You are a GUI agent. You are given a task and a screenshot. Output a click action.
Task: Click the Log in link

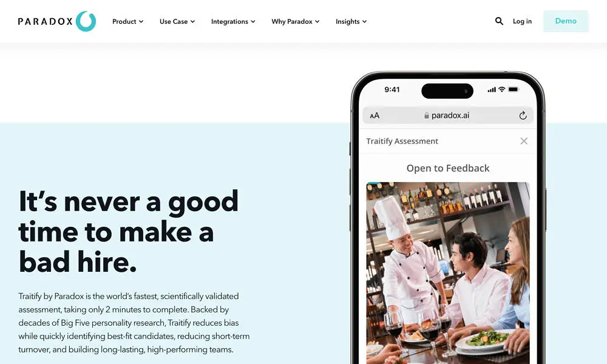pos(522,21)
